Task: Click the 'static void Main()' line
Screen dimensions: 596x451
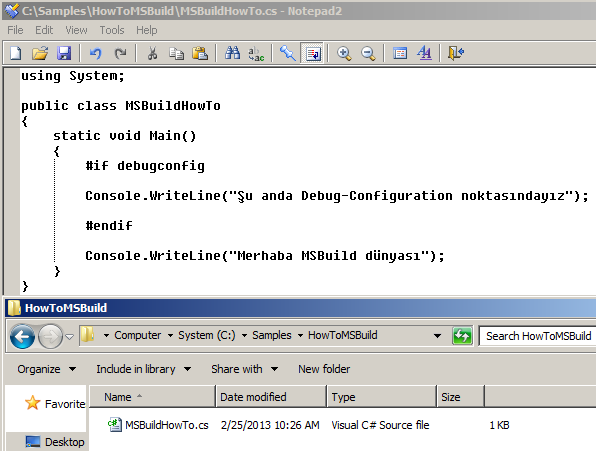Action: 124,136
